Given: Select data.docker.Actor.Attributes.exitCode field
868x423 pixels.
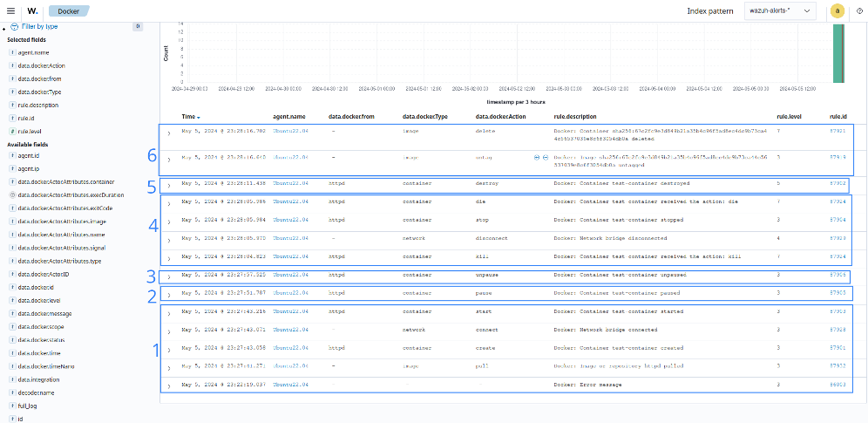Looking at the screenshot, I should click(x=66, y=208).
